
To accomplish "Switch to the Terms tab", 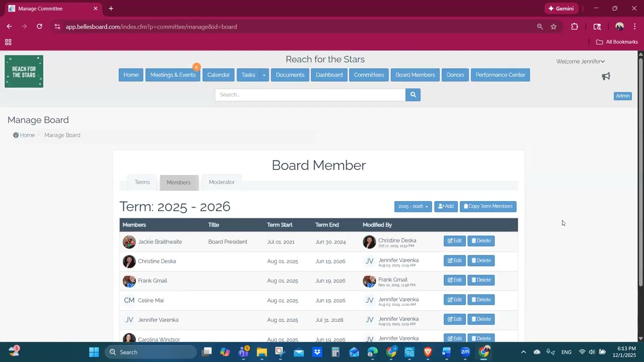I will pos(142,182).
